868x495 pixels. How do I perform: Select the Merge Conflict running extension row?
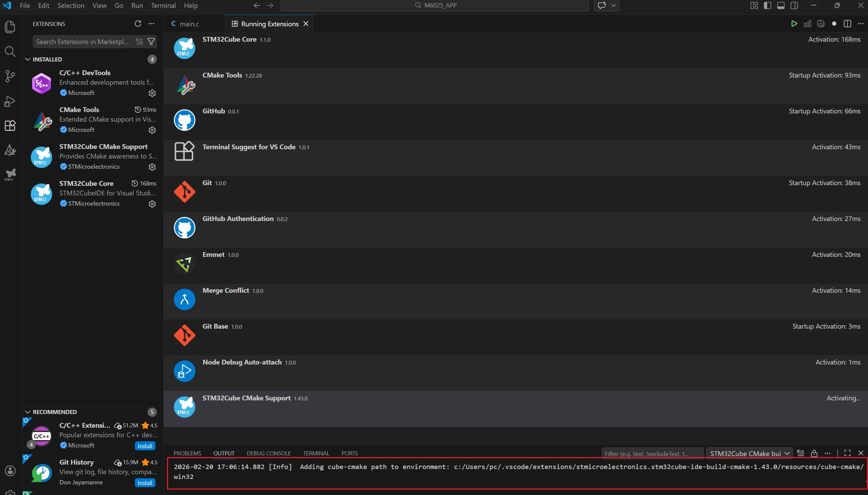point(515,301)
